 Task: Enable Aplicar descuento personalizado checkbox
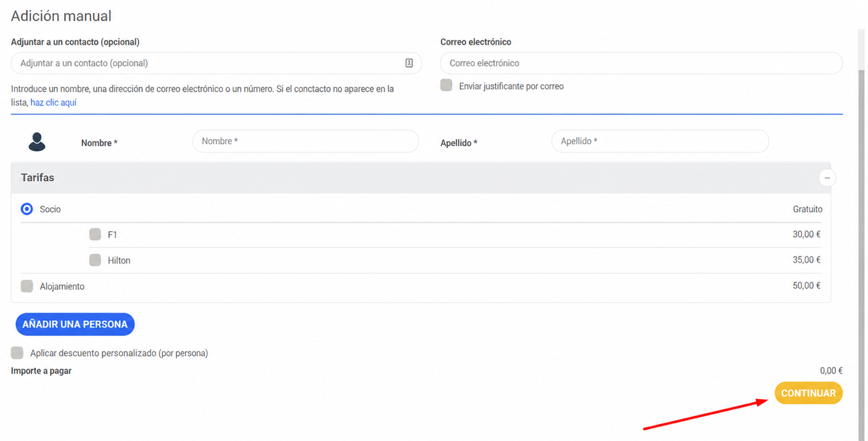pos(17,353)
